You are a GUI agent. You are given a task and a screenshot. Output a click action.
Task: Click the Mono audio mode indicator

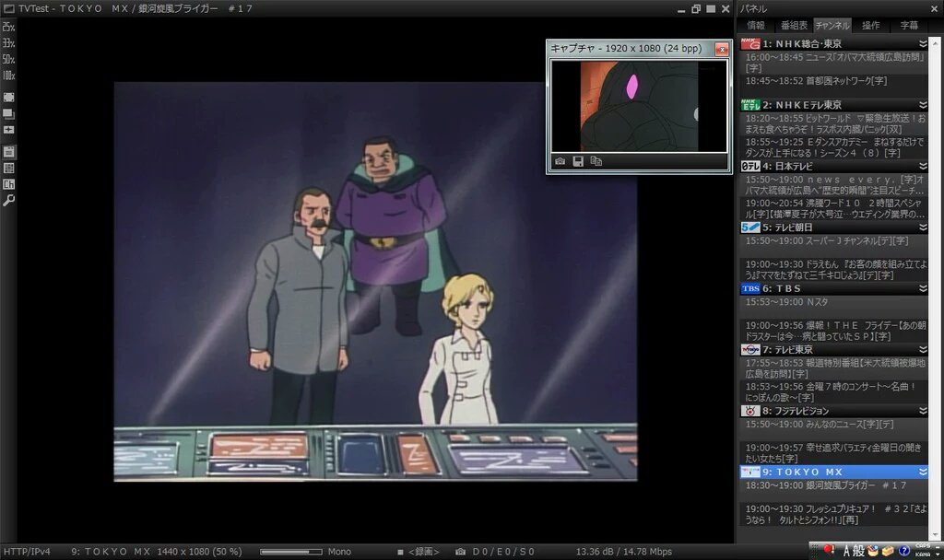[x=339, y=552]
